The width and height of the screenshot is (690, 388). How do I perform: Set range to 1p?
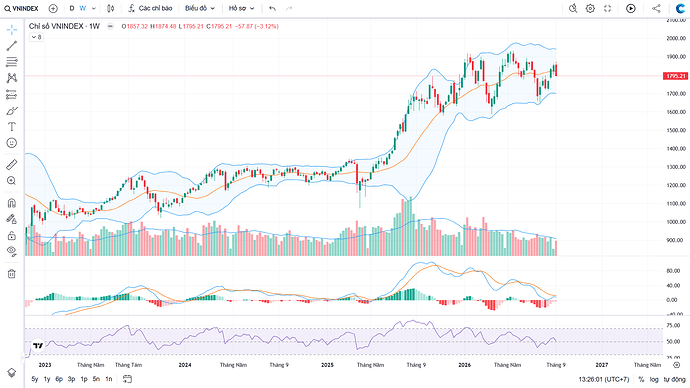click(x=84, y=379)
